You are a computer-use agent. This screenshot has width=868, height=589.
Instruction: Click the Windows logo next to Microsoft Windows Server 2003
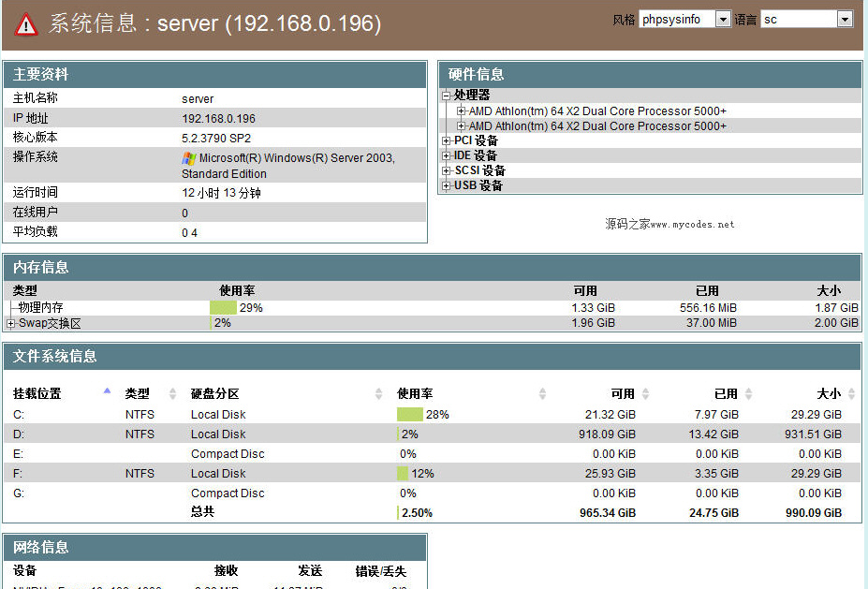[188, 159]
